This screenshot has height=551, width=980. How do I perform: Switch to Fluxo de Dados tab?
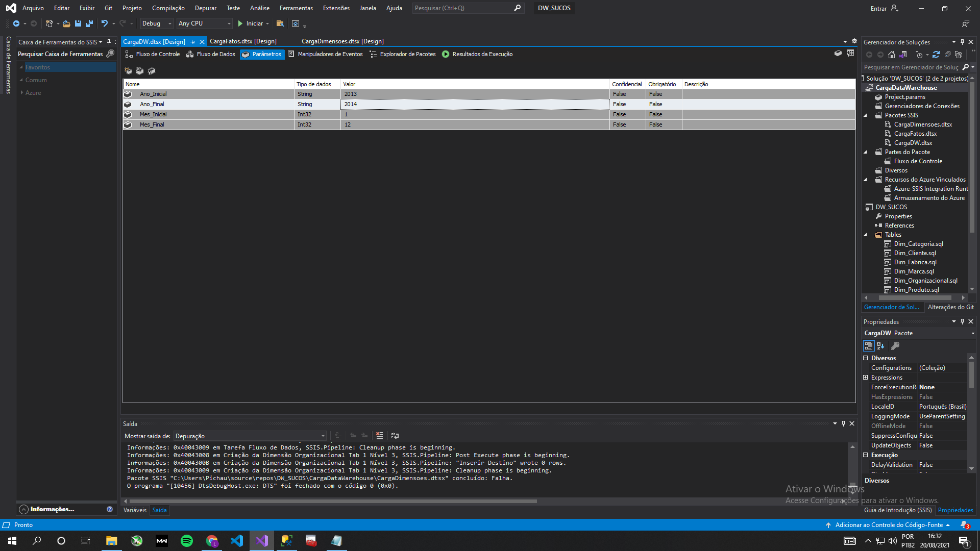tap(211, 54)
